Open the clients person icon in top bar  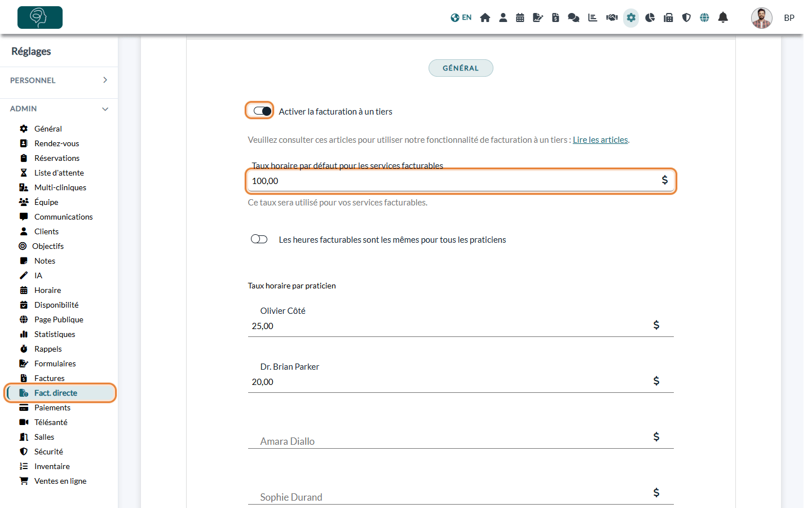point(503,17)
